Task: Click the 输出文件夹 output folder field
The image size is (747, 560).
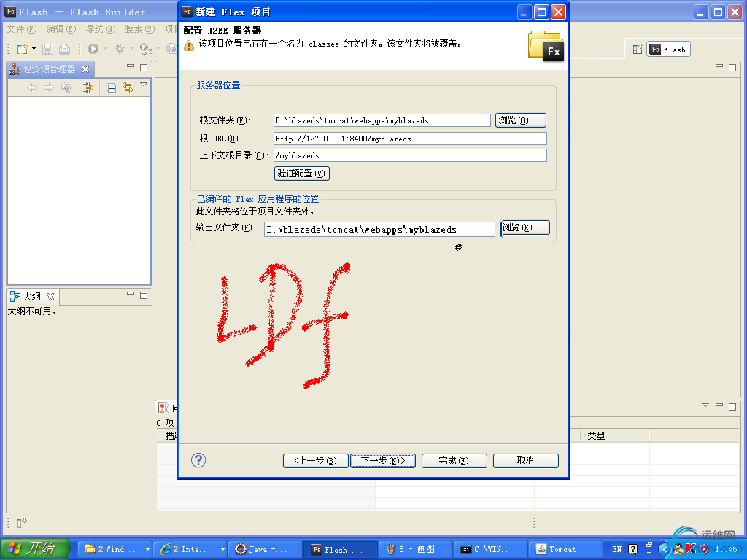Action: click(x=379, y=230)
